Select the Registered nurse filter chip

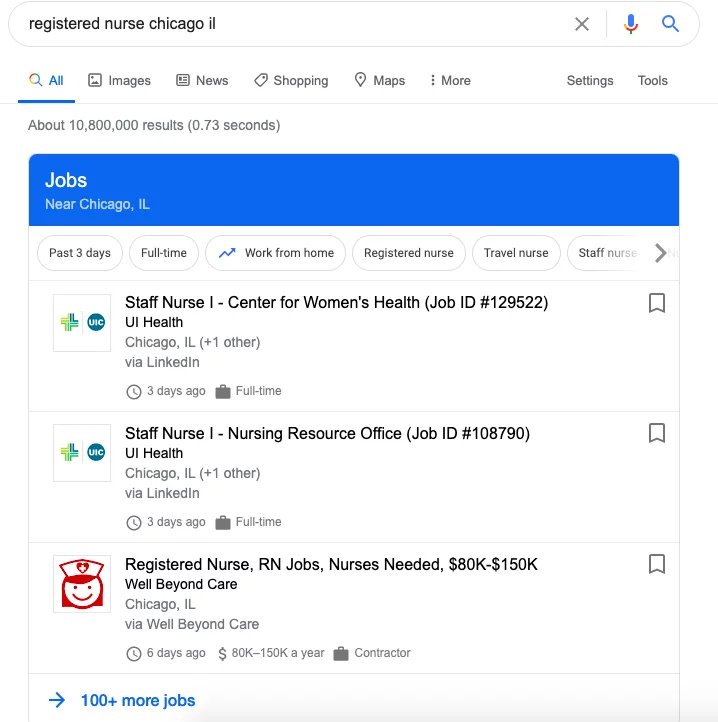coord(409,253)
